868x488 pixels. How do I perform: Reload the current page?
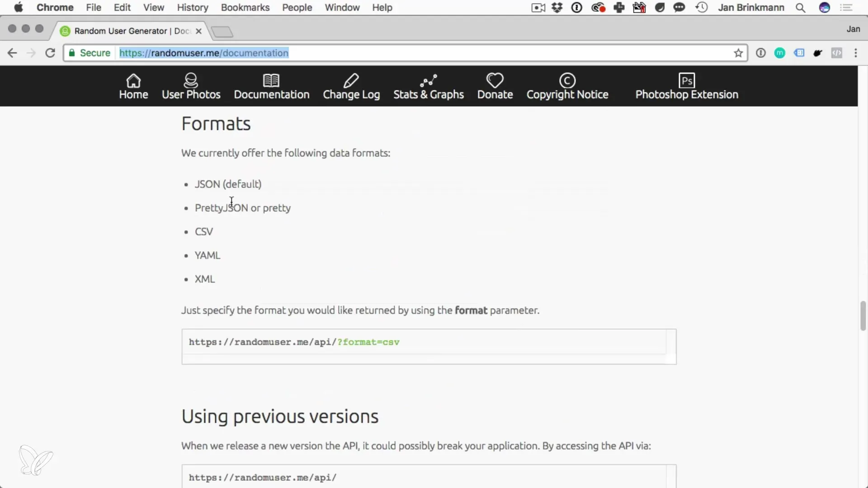pos(50,53)
